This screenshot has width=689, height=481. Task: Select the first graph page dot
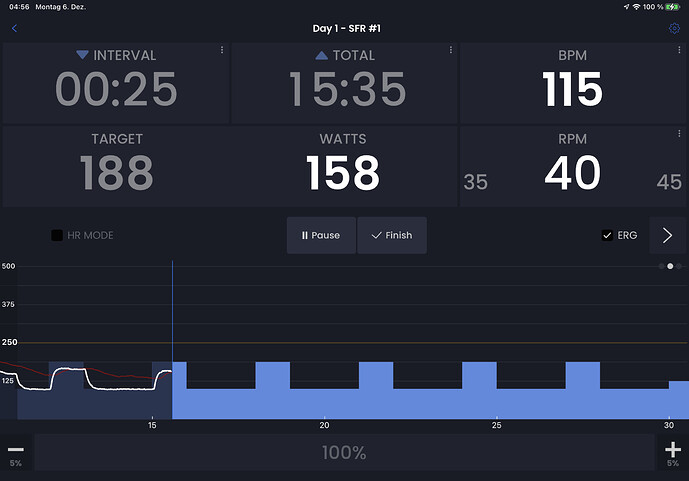click(x=661, y=266)
